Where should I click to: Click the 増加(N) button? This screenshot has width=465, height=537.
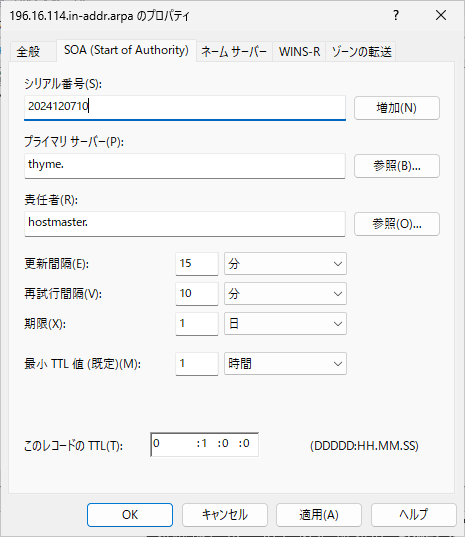(397, 108)
